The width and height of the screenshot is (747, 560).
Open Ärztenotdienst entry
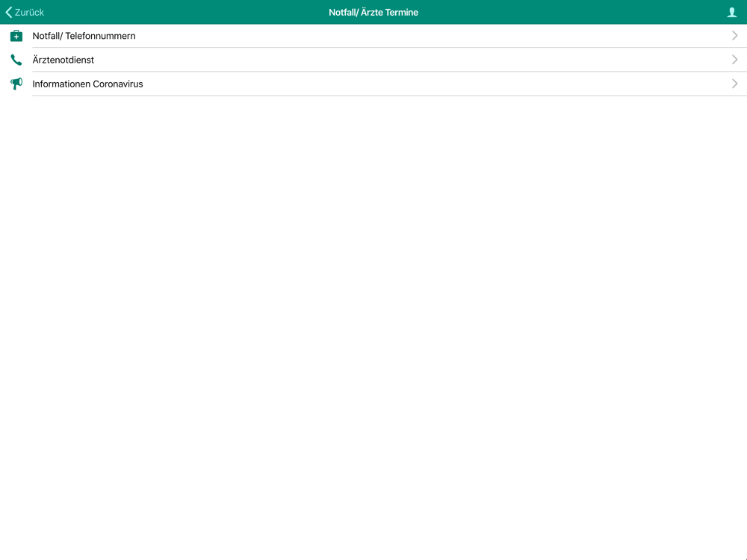[373, 60]
